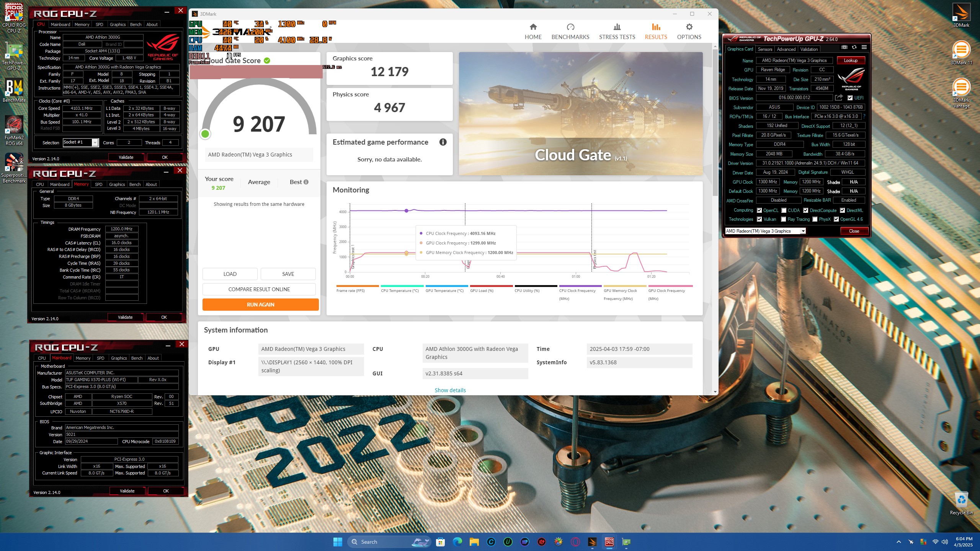Open File Explorer from the taskbar
Screen dimensions: 980x551
pyautogui.click(x=474, y=542)
